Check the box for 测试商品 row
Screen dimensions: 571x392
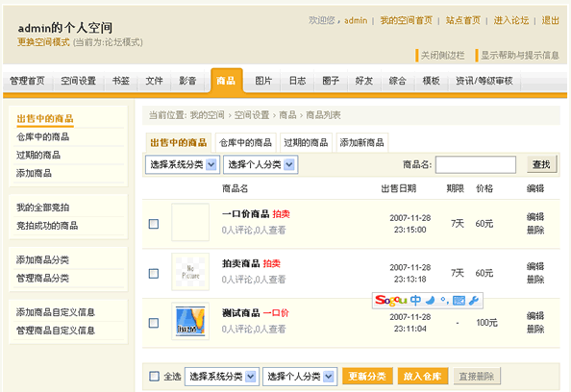pyautogui.click(x=154, y=323)
